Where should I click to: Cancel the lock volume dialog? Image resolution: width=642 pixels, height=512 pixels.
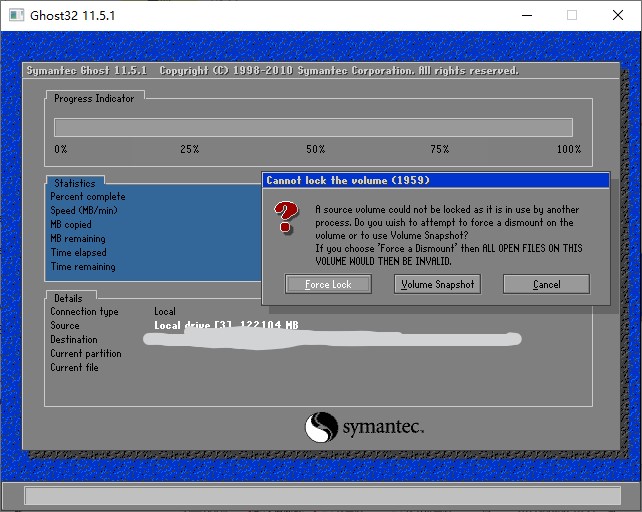[x=547, y=284]
